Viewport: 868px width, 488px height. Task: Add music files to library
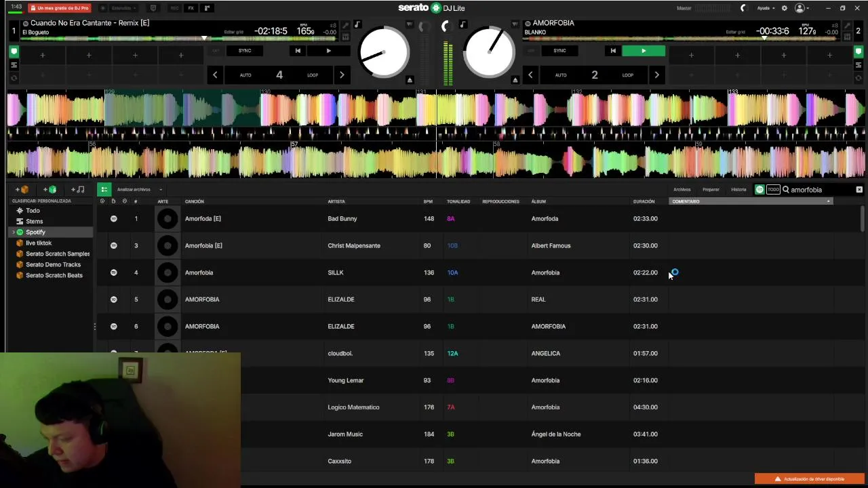click(x=78, y=190)
